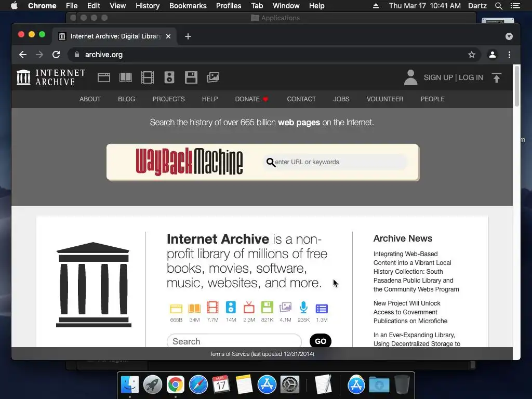Open the JOBS navigation link
The height and width of the screenshot is (399, 532).
click(341, 99)
